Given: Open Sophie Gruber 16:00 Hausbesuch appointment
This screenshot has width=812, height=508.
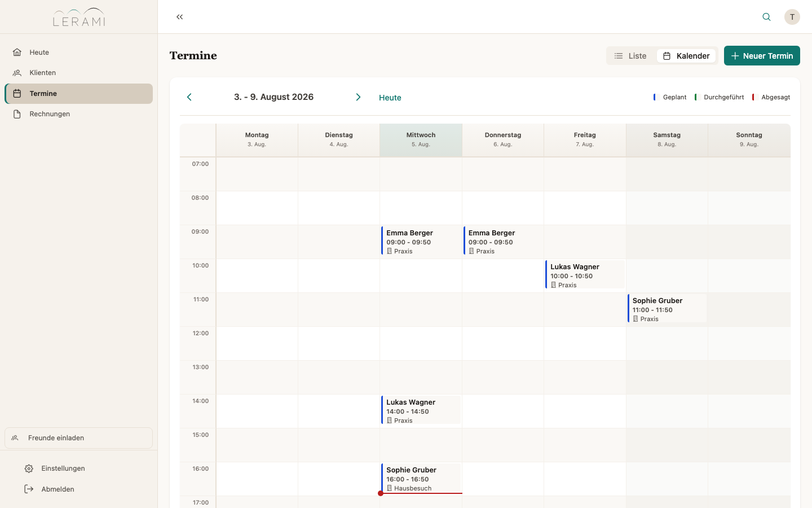Looking at the screenshot, I should tap(421, 478).
